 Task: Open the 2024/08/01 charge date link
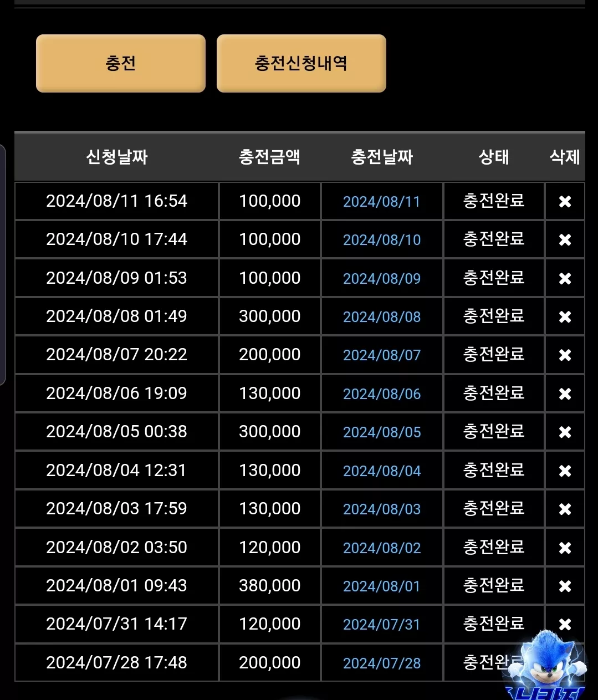click(x=382, y=586)
